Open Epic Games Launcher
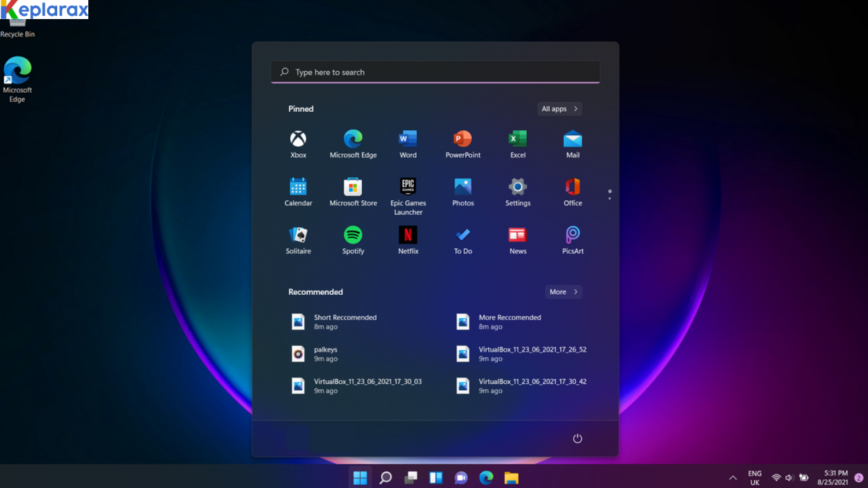Viewport: 868px width, 488px height. pos(408,197)
